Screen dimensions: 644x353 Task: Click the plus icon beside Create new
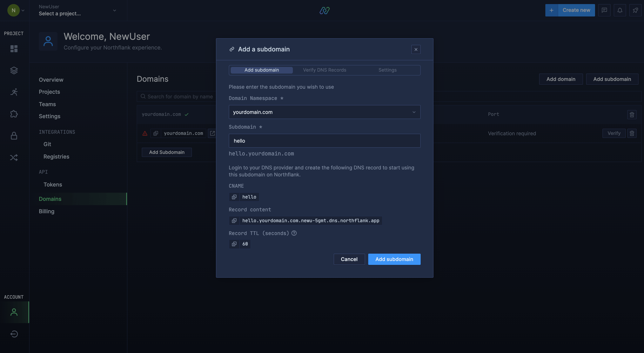click(552, 10)
